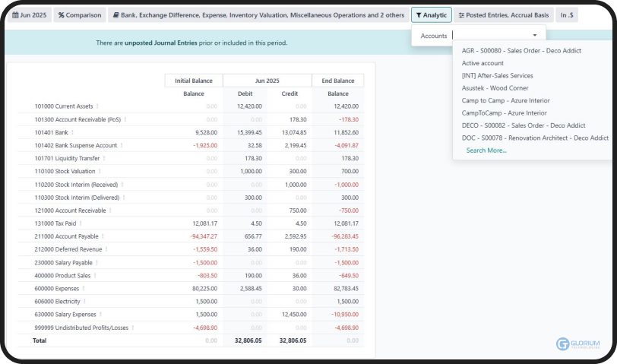Image resolution: width=617 pixels, height=364 pixels.
Task: Open options icon for 211000 Account Payable
Action: [103, 236]
